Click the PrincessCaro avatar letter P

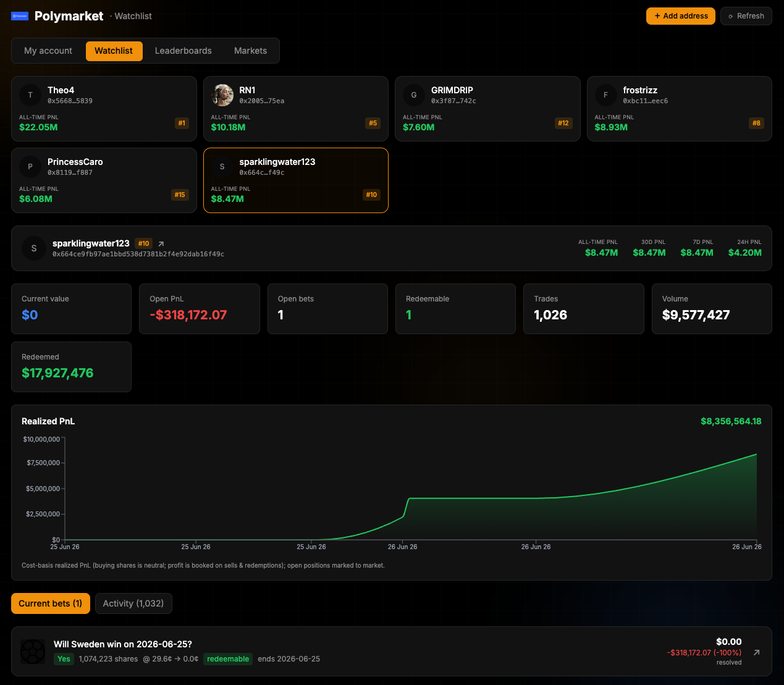[30, 167]
